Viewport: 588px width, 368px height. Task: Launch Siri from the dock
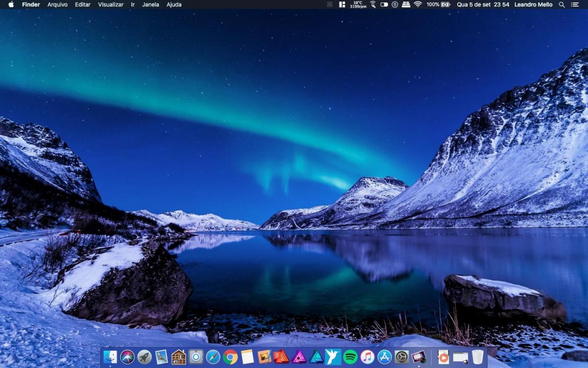[127, 357]
